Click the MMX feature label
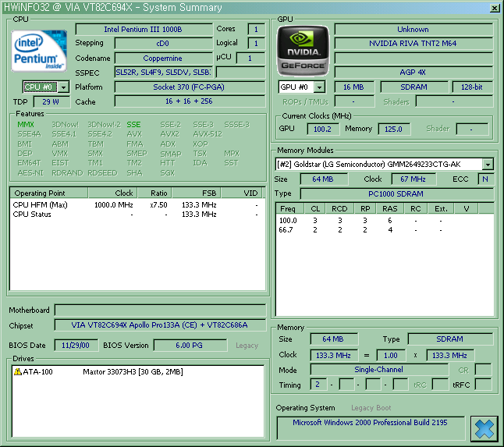The height and width of the screenshot is (447, 504). pos(26,125)
